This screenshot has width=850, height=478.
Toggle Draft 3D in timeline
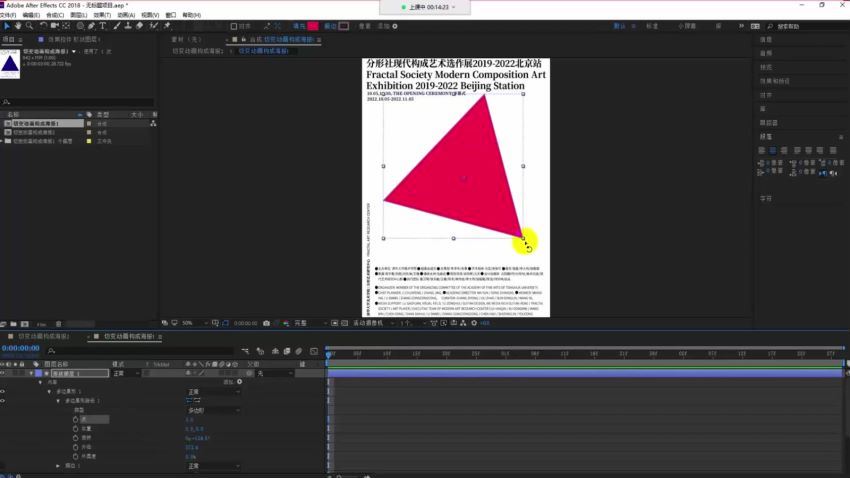260,351
